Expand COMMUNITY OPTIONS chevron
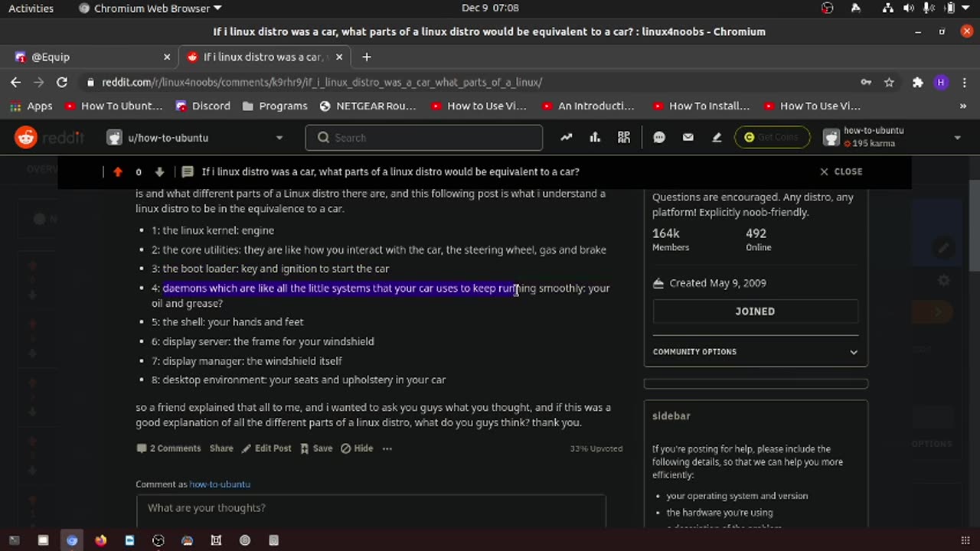 pyautogui.click(x=854, y=351)
